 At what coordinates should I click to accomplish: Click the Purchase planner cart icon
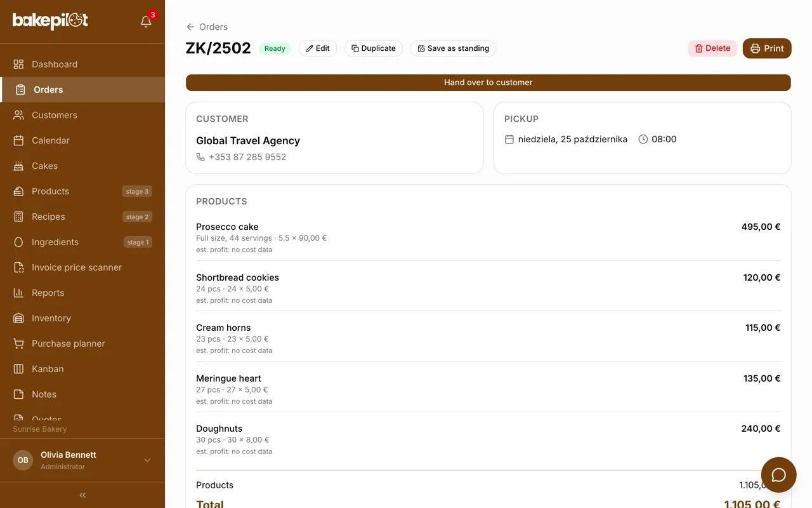(19, 344)
